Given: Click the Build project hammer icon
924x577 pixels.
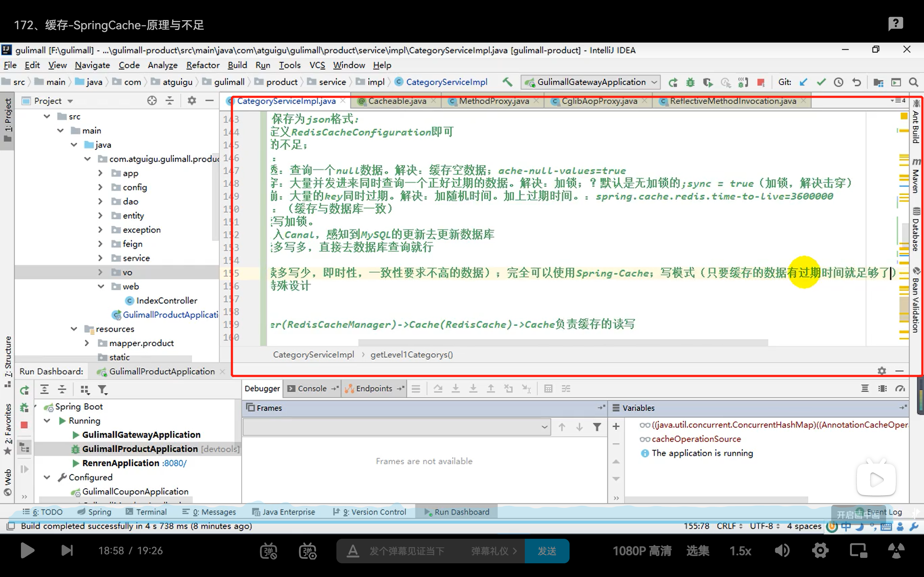Looking at the screenshot, I should (507, 82).
